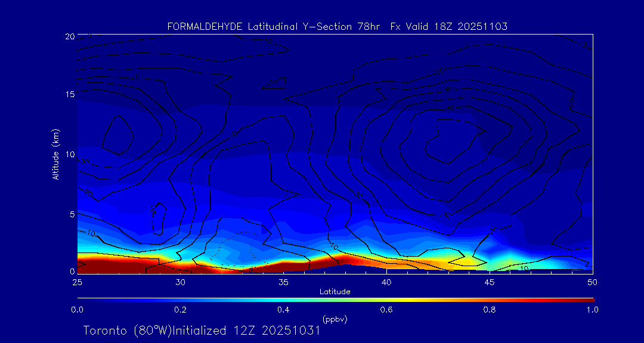Click color scale label 0.4
The height and width of the screenshot is (343, 644).
tap(283, 310)
